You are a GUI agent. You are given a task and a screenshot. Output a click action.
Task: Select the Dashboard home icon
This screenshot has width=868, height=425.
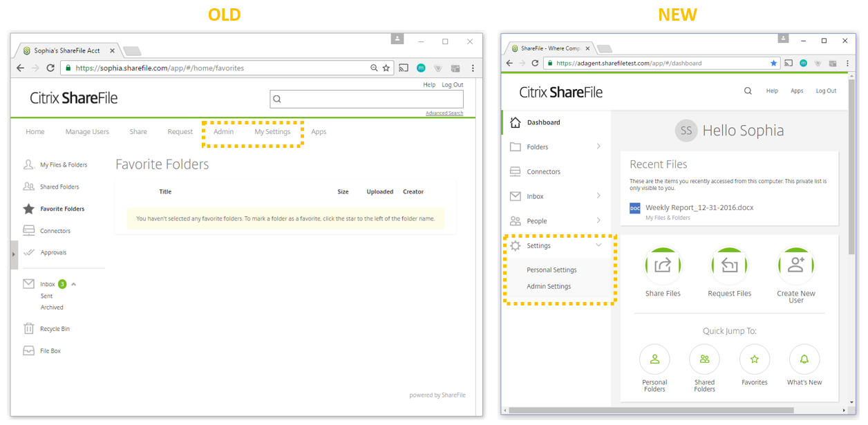click(x=516, y=122)
